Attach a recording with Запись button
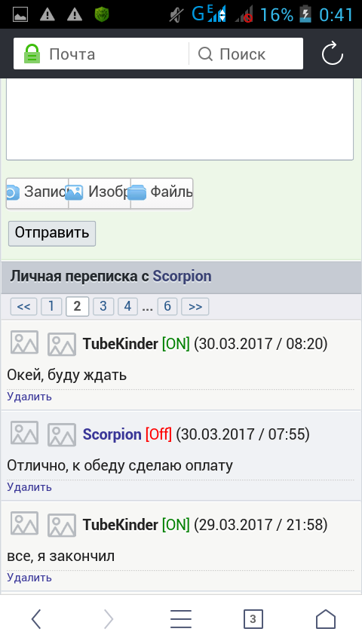The height and width of the screenshot is (644, 362). [38, 193]
